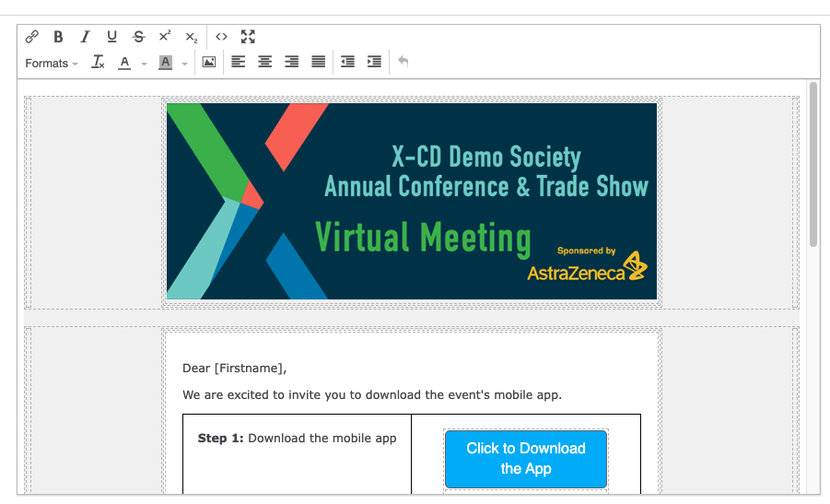Apply subscript formatting
This screenshot has height=504, width=830.
[x=191, y=37]
